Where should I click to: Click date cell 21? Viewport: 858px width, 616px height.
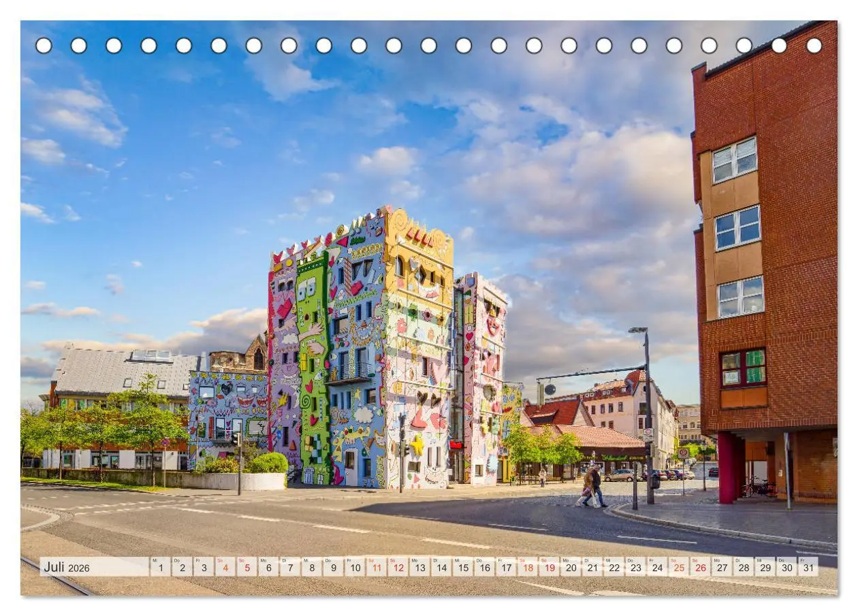(x=592, y=566)
